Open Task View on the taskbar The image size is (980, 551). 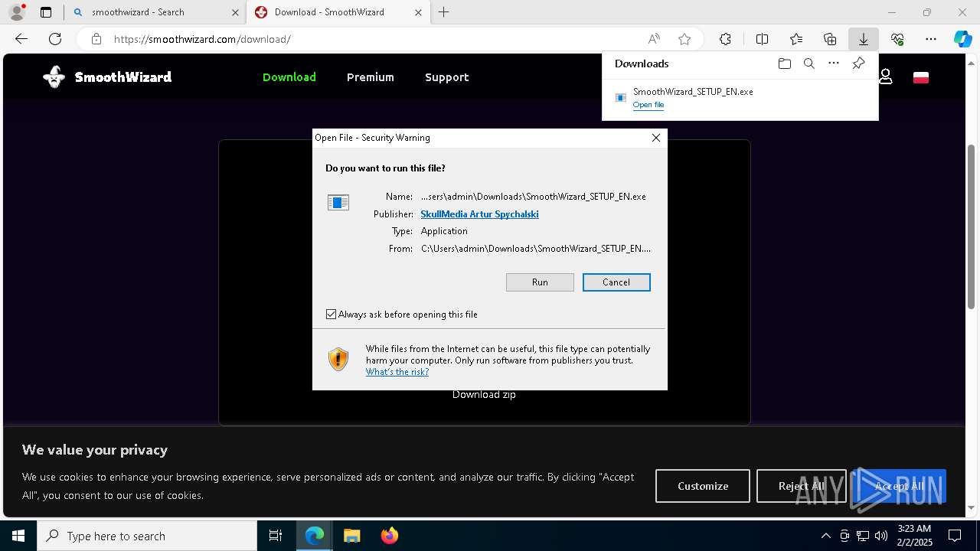pyautogui.click(x=276, y=536)
